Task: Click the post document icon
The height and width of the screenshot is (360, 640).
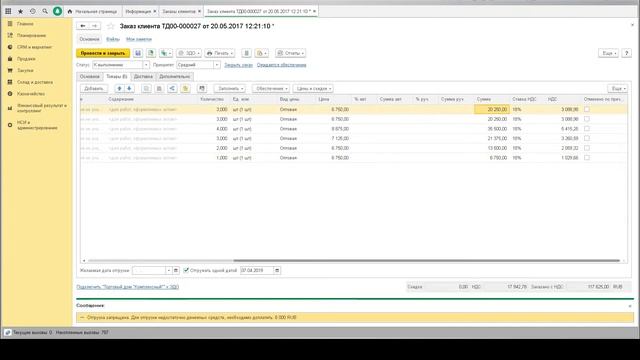Action: tap(151, 53)
